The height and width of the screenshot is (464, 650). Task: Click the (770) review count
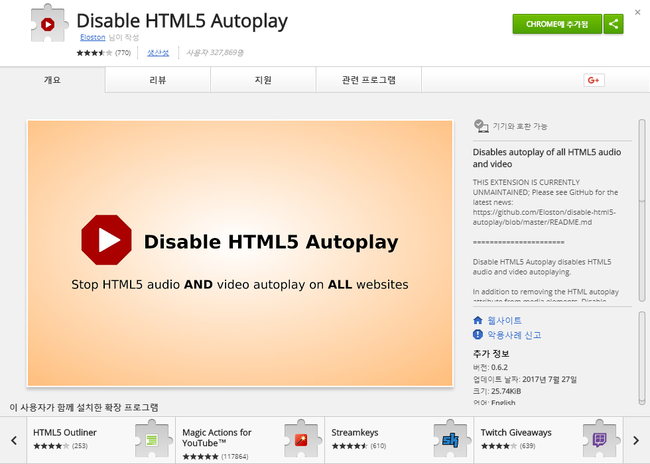tap(123, 53)
